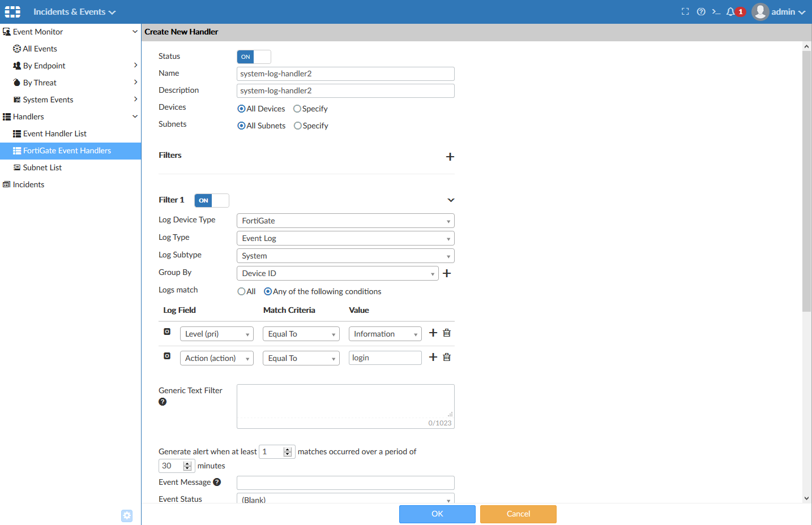Click the OK button to save
Image resolution: width=812 pixels, height=525 pixels.
pyautogui.click(x=437, y=514)
